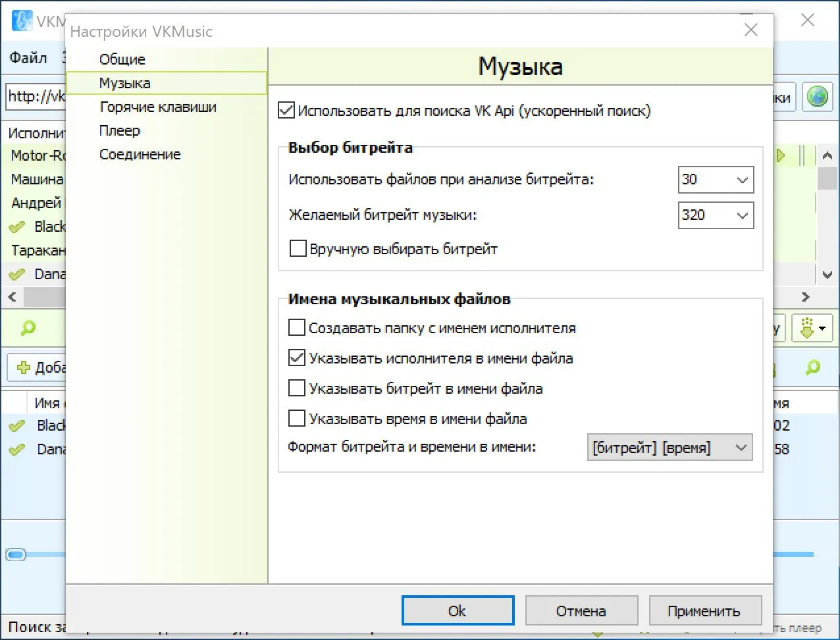Enable Создавать папку с именем исполнителя

(x=297, y=328)
